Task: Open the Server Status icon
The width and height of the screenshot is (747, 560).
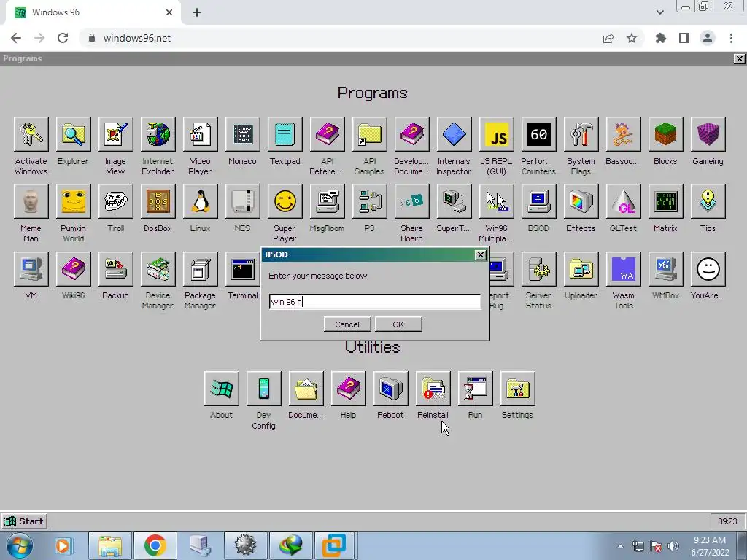Action: pyautogui.click(x=539, y=269)
